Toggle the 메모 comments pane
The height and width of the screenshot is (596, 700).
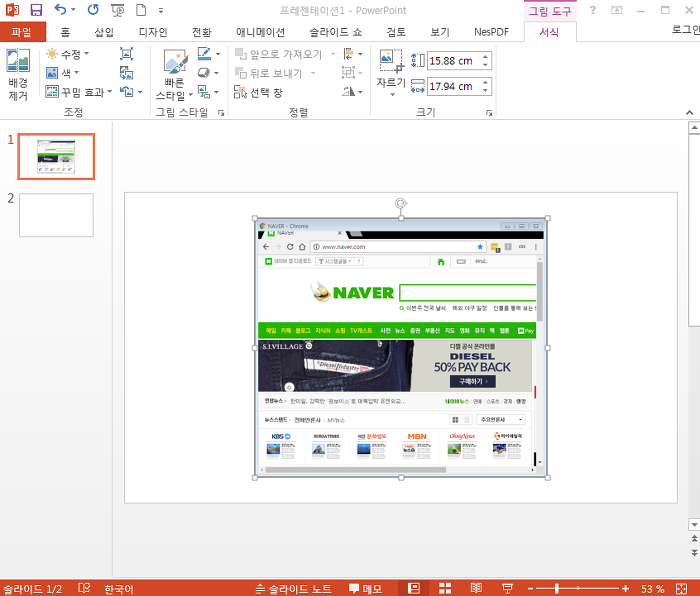pos(365,589)
